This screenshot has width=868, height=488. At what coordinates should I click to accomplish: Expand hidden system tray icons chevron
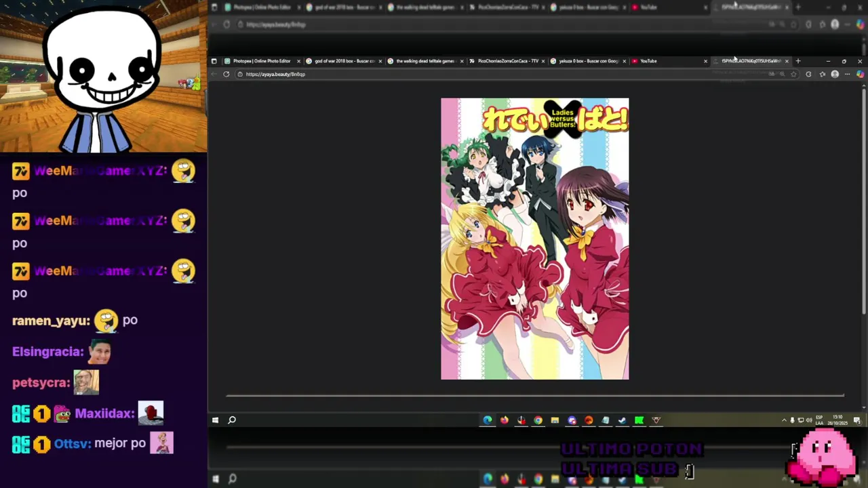[x=784, y=420]
